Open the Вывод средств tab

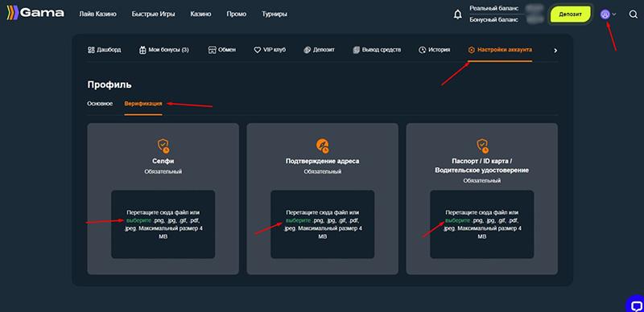[377, 50]
